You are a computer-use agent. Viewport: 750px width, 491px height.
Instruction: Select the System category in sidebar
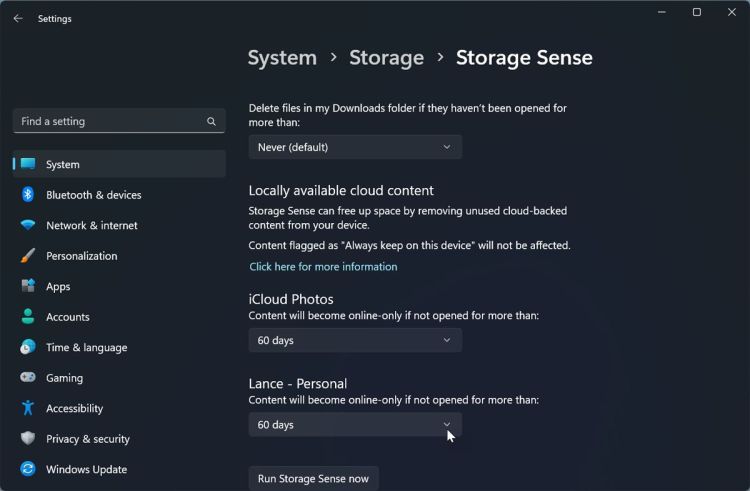tap(63, 164)
